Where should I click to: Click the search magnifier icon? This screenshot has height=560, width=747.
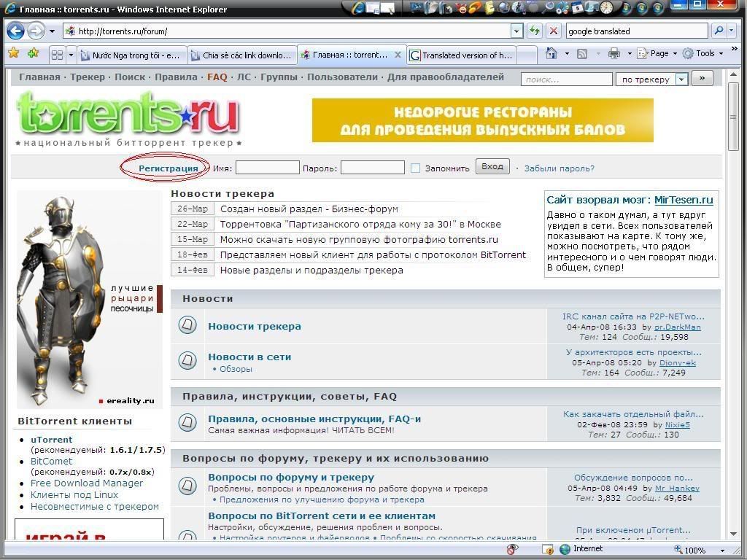pos(719,31)
